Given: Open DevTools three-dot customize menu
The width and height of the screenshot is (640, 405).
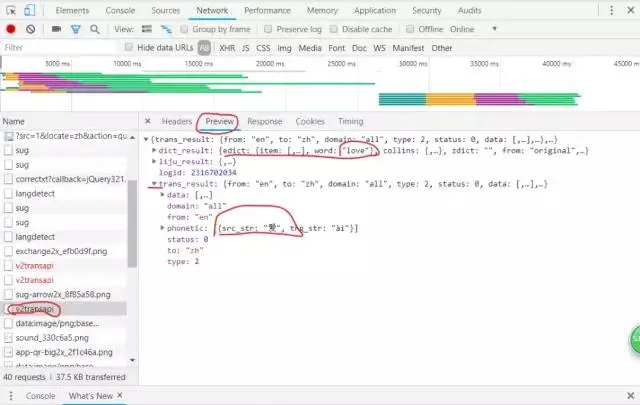Looking at the screenshot, I should tap(611, 10).
